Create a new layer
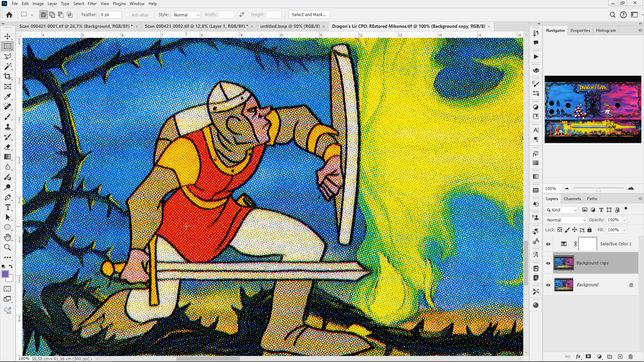 pos(620,357)
